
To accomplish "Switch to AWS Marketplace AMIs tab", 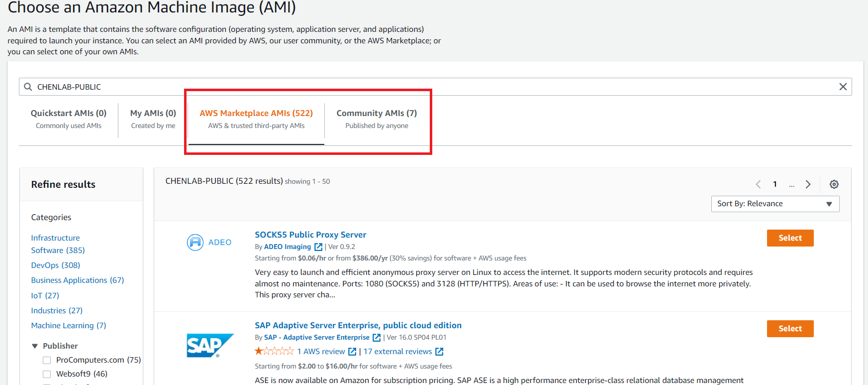I will [256, 119].
